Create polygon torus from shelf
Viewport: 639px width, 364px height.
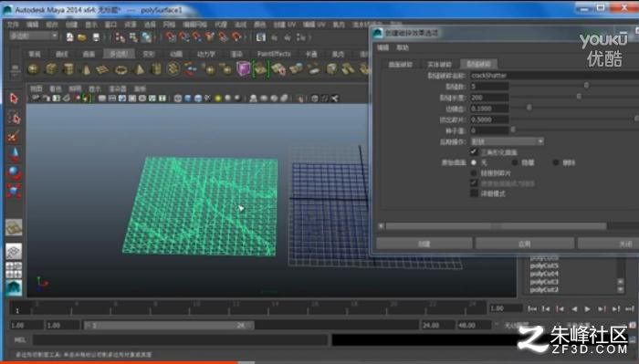click(x=121, y=70)
